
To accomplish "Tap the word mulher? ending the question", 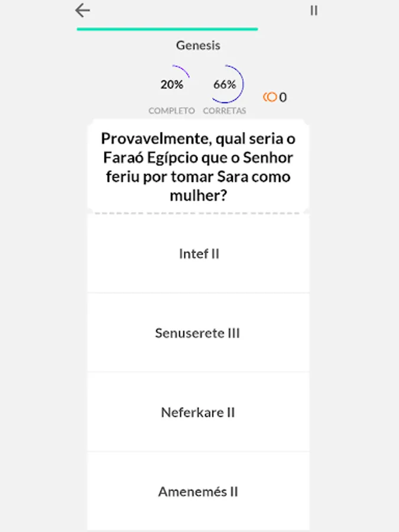I will point(199,196).
